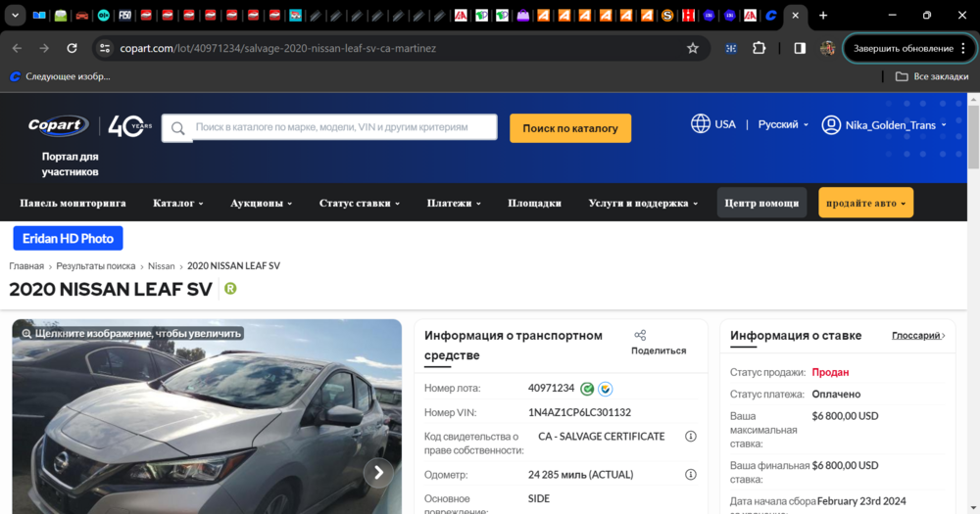Open Панель мониторинга
This screenshot has width=980, height=514.
[x=73, y=203]
